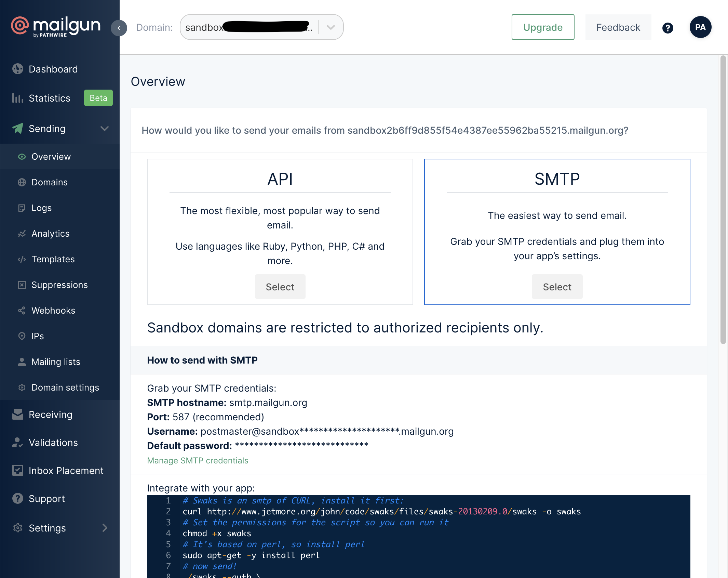Switch to the Receiving section

pyautogui.click(x=51, y=414)
